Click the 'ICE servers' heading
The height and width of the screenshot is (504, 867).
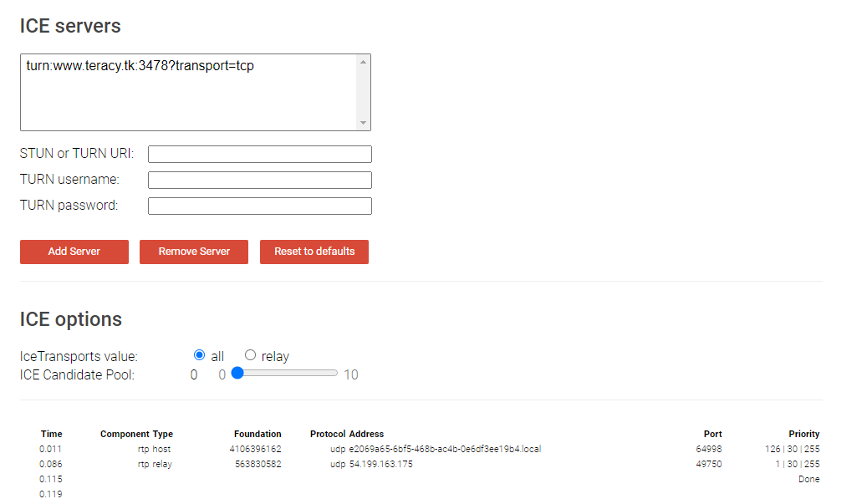(70, 26)
